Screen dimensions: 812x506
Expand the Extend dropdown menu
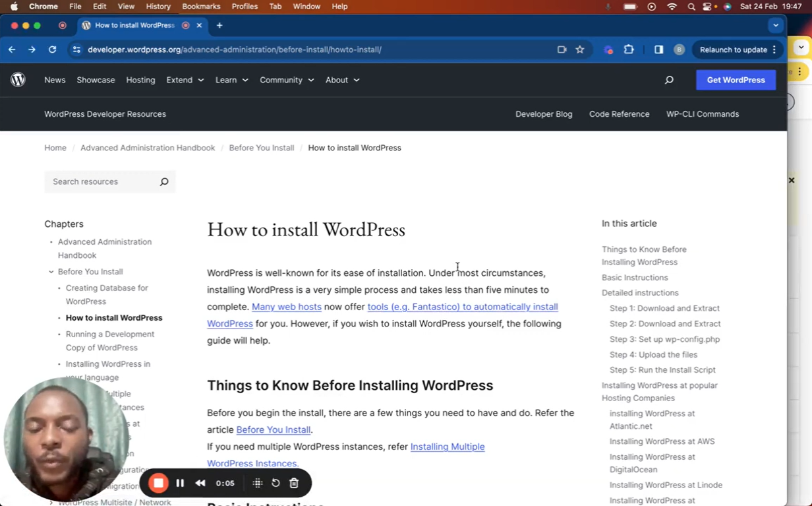185,80
